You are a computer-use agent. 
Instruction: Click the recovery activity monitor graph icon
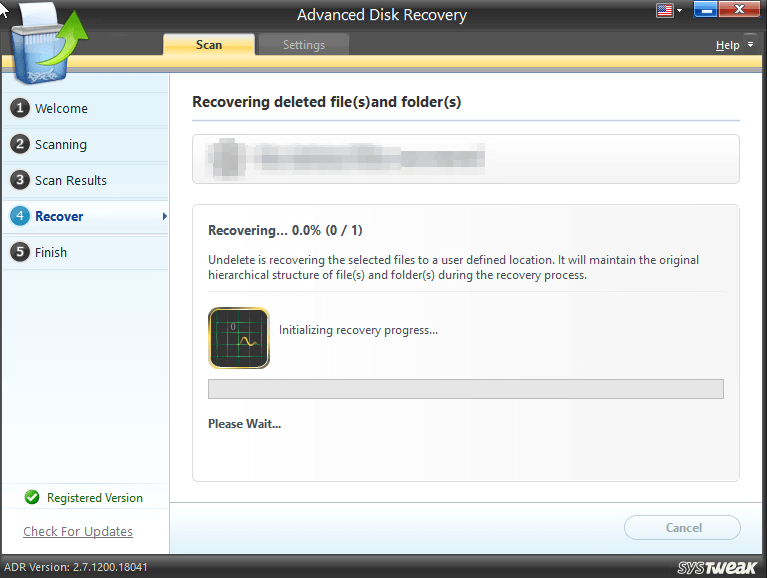coord(238,338)
